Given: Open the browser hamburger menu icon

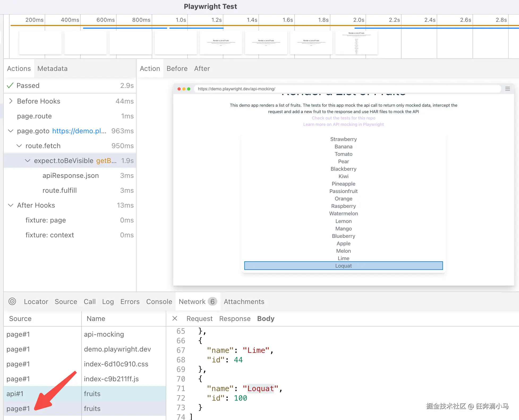Looking at the screenshot, I should [x=507, y=89].
